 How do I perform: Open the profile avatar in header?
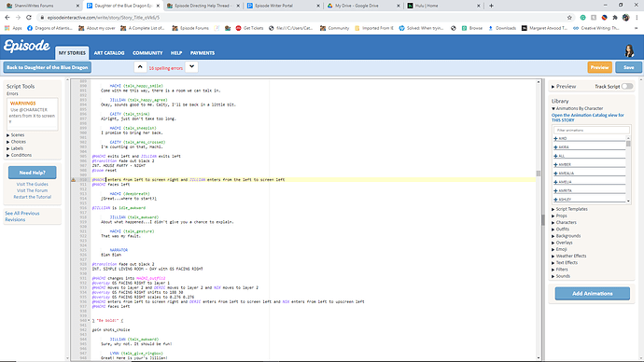tap(629, 51)
